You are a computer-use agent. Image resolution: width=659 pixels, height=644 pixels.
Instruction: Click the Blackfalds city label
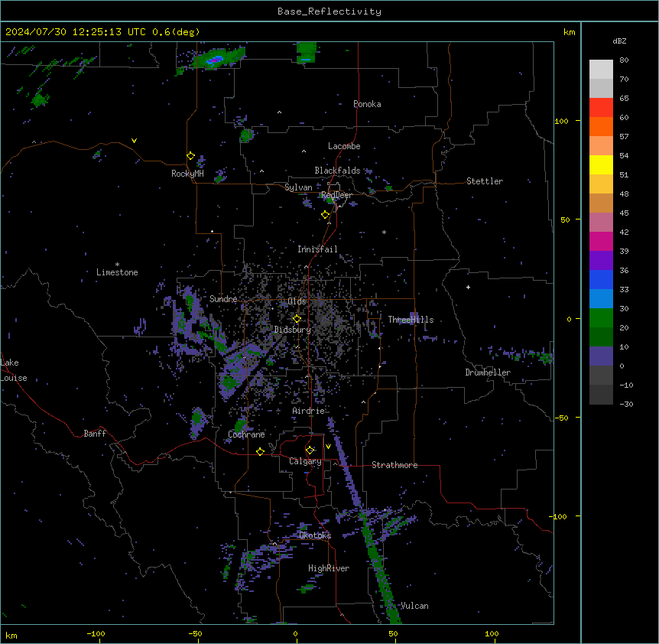click(337, 171)
